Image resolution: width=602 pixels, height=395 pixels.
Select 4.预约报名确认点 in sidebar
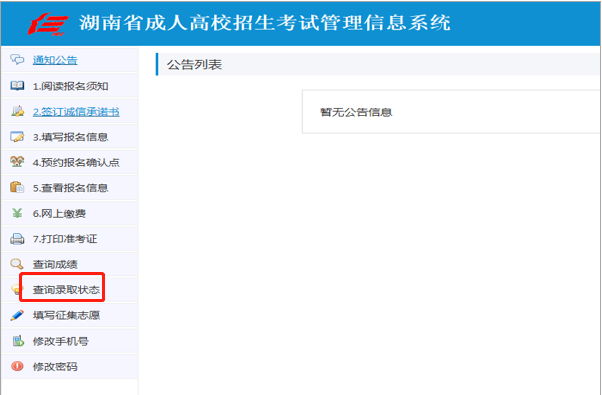pyautogui.click(x=76, y=162)
